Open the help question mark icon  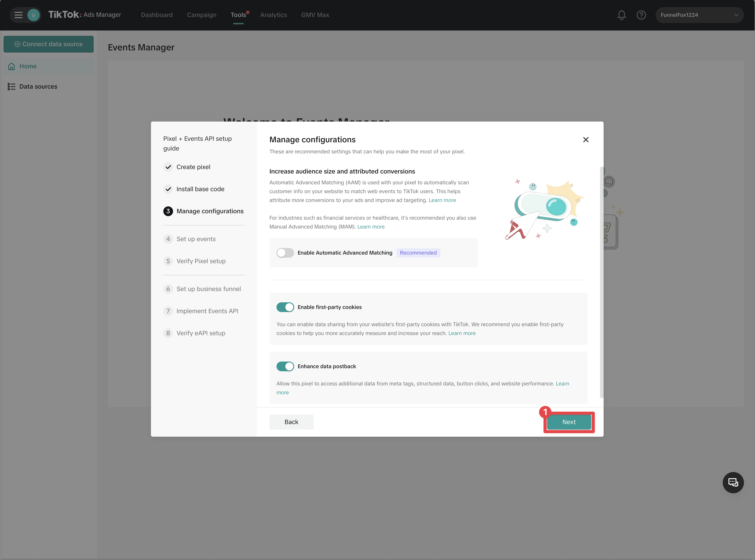[641, 15]
